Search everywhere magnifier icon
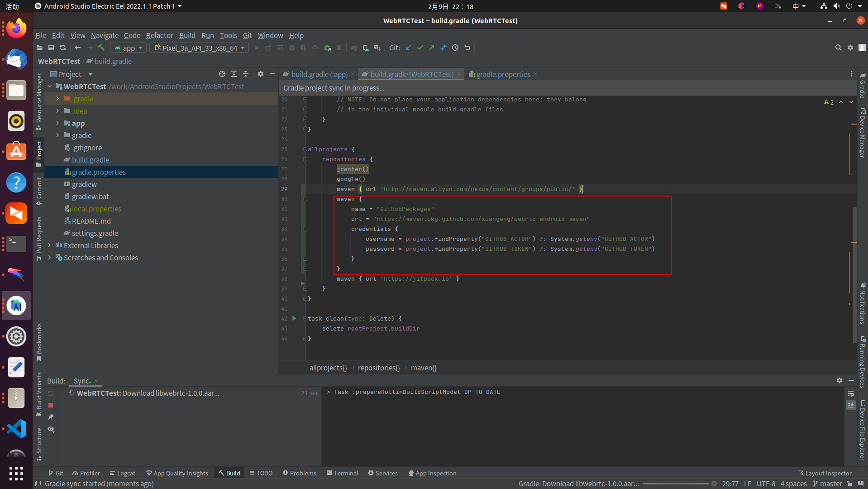 pos(838,48)
